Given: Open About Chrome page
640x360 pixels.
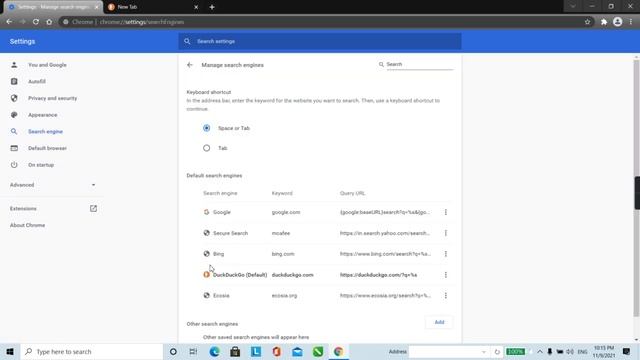Looking at the screenshot, I should click(27, 225).
